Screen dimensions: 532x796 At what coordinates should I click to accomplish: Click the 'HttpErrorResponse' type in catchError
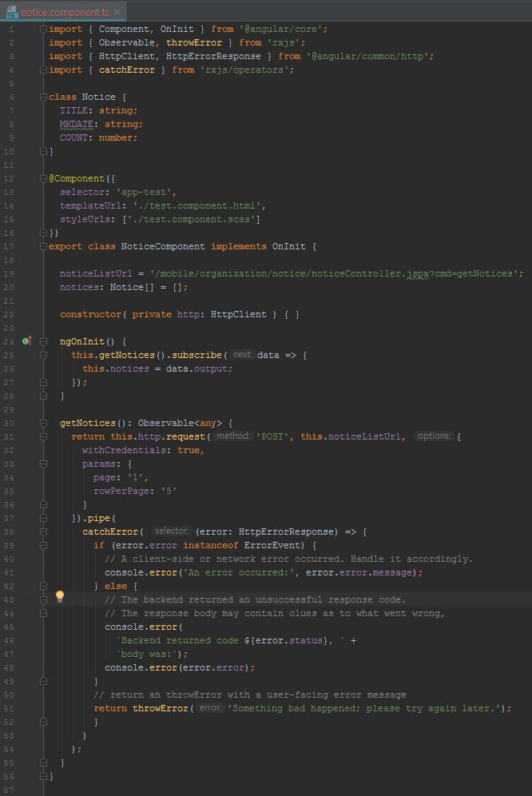(x=285, y=531)
